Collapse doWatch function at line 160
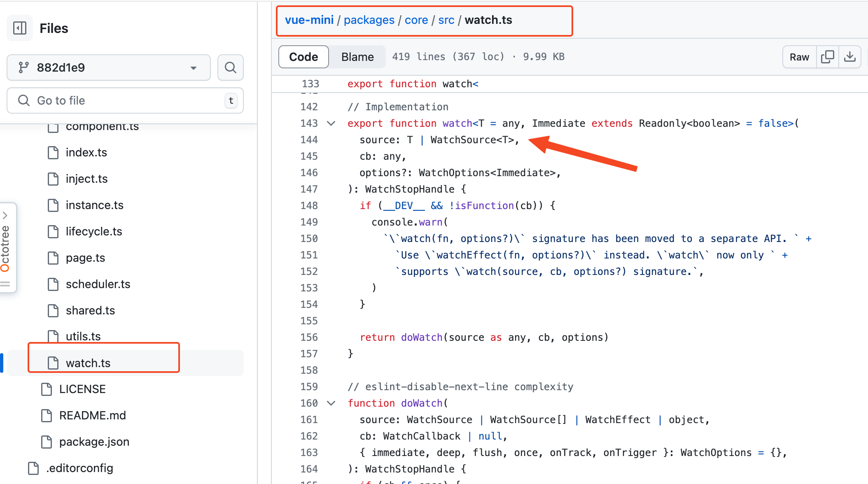The height and width of the screenshot is (484, 868). (x=331, y=403)
